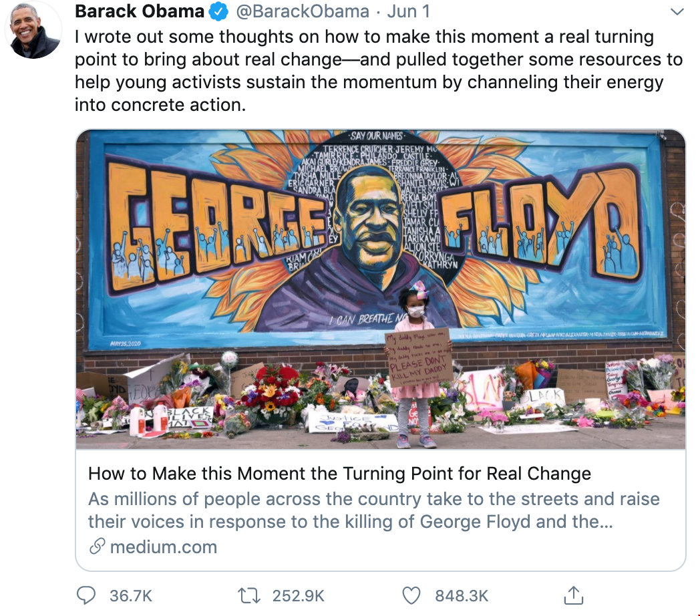Click the blue verified badge
This screenshot has height=616, width=700.
219,12
